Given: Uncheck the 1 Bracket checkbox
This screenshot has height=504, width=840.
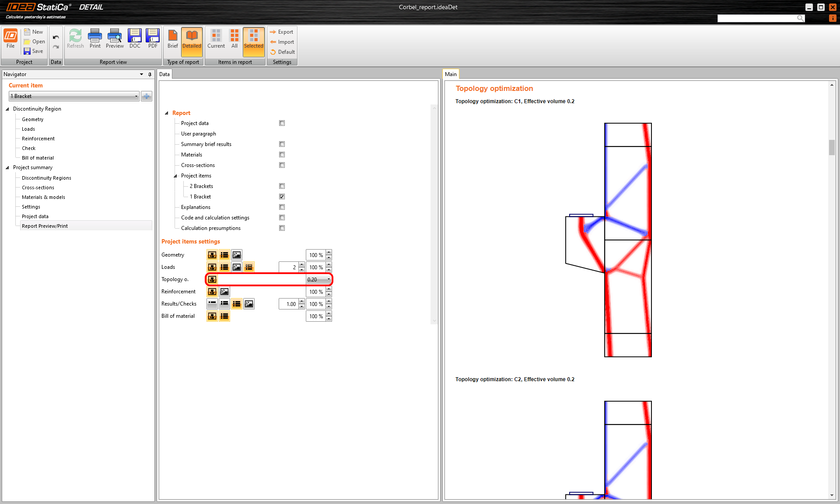Looking at the screenshot, I should tap(282, 197).
